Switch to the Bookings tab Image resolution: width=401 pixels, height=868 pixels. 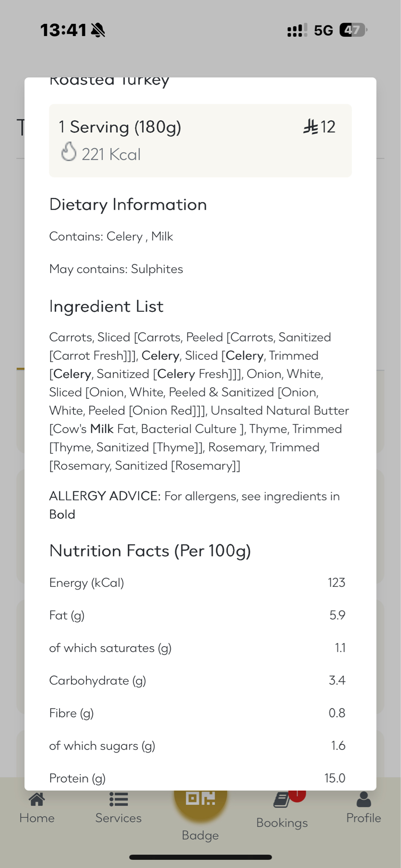[282, 810]
